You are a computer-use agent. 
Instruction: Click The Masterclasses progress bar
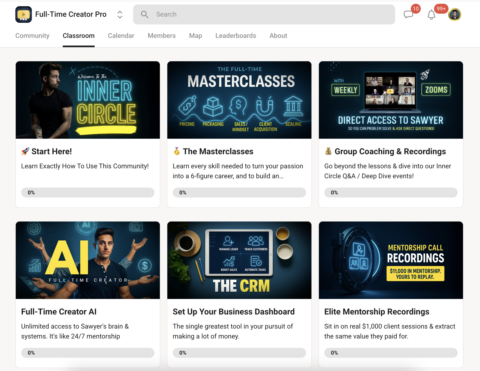coord(239,192)
